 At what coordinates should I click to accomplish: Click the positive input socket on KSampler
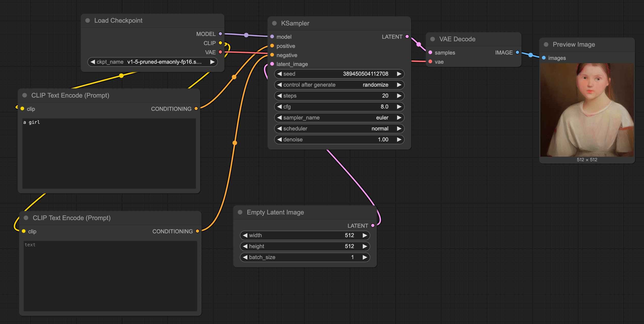pos(272,46)
